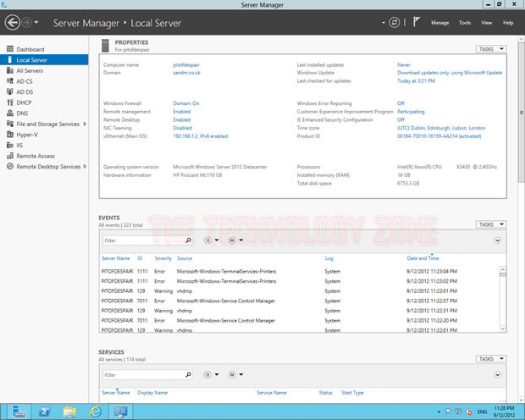
Task: Sort events by the Source column
Action: (185, 258)
